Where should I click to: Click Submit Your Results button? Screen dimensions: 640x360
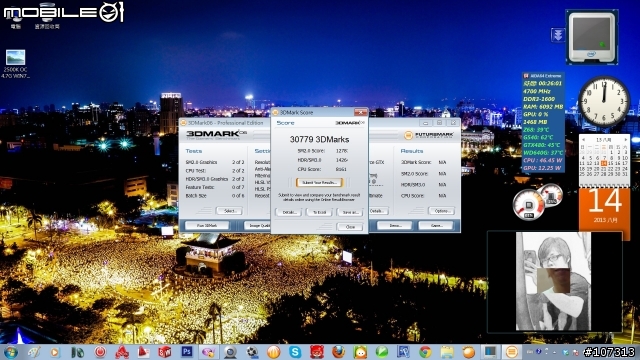click(319, 182)
